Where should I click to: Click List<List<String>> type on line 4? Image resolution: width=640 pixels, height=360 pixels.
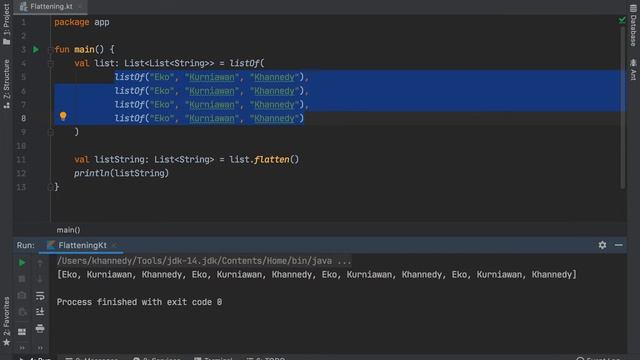tap(169, 63)
